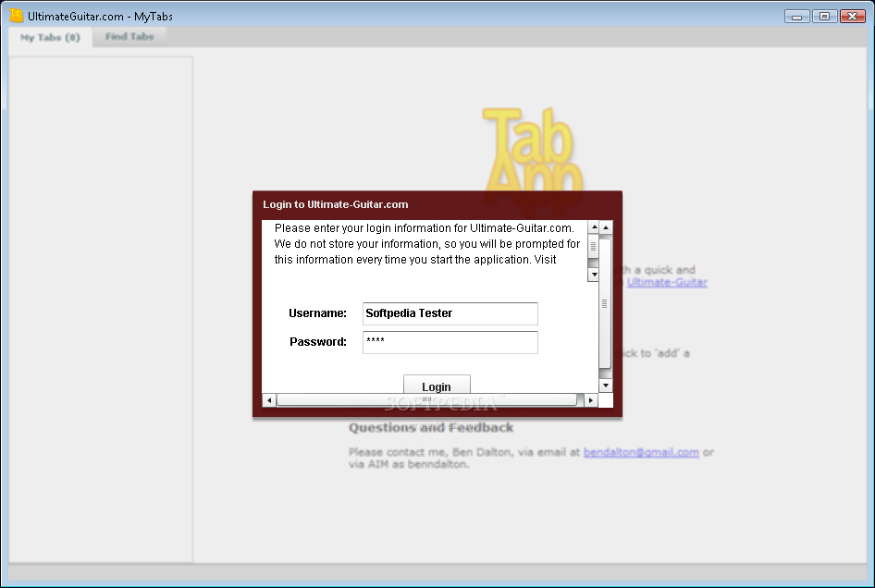Viewport: 875px width, 588px height.
Task: Click the UltimateGuitar app icon in title bar
Action: [x=16, y=16]
